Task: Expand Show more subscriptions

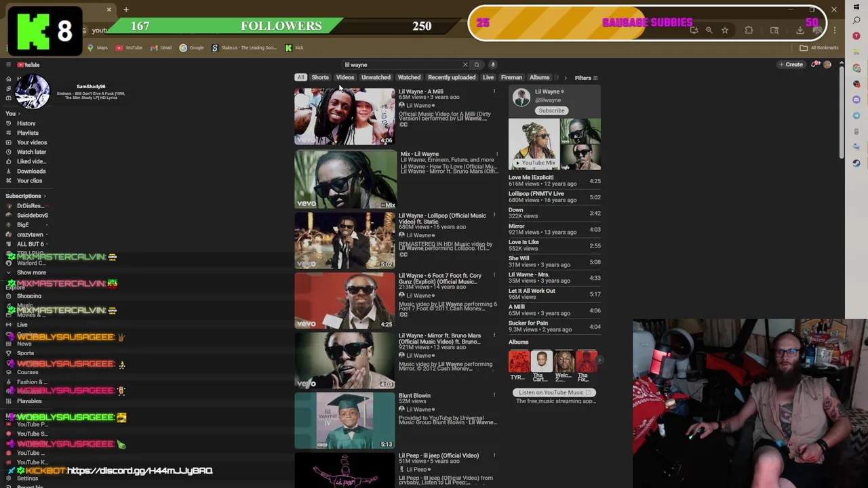Action: (x=31, y=272)
